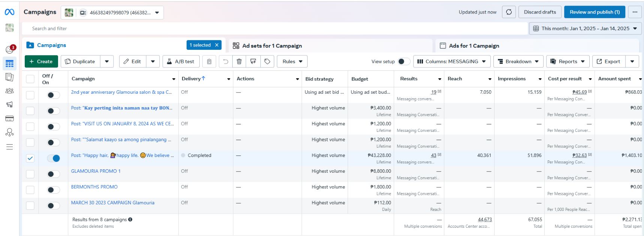Screen dimensions: 644x236
Task: Click the Review and publish button
Action: click(x=594, y=12)
